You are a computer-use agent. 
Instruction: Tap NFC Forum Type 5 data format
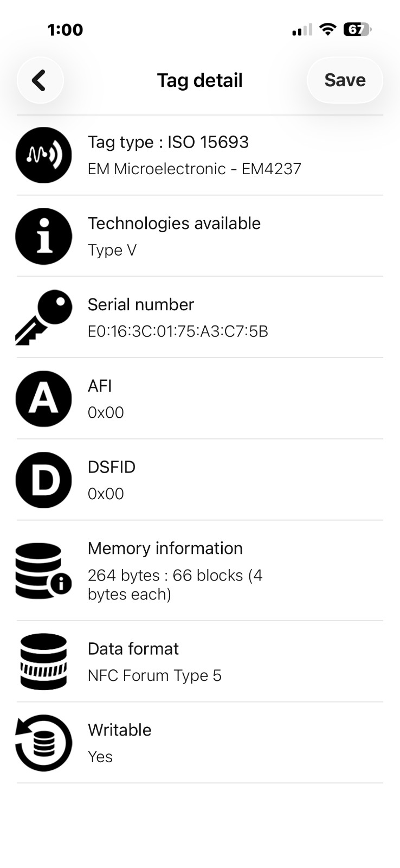click(x=154, y=675)
